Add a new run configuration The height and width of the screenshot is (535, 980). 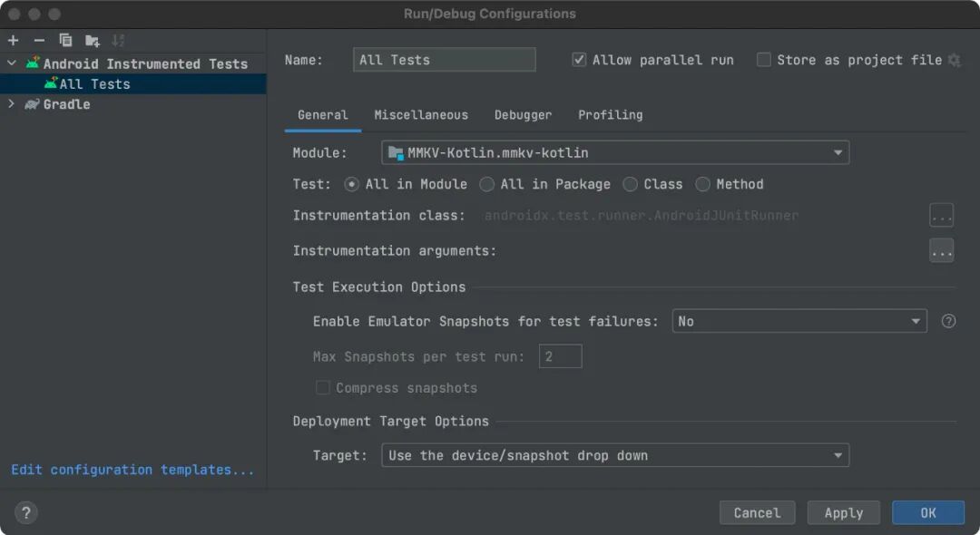[x=13, y=41]
